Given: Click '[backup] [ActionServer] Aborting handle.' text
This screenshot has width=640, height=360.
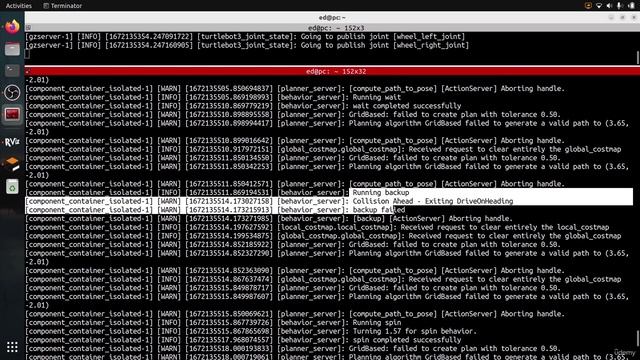Looking at the screenshot, I should pyautogui.click(x=432, y=218).
